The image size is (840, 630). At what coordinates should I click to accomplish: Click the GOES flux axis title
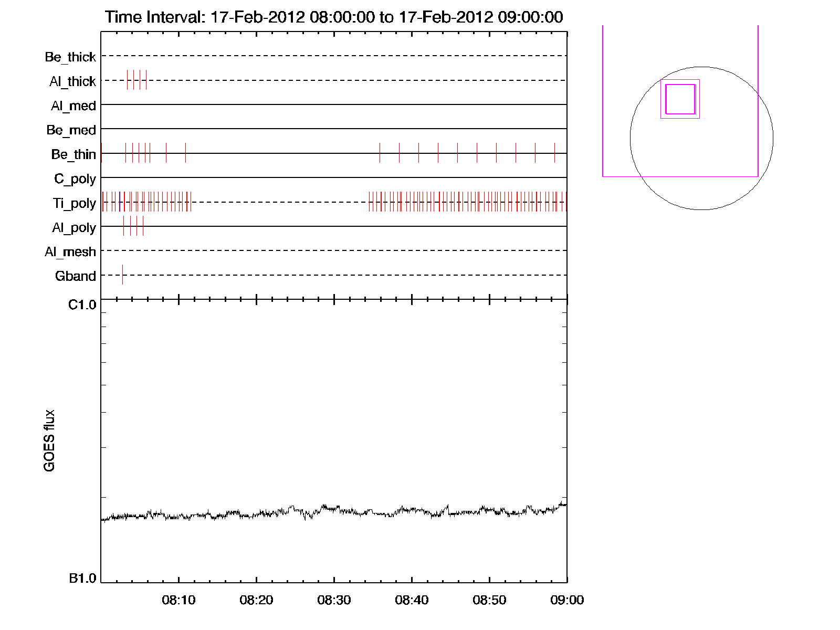[49, 440]
